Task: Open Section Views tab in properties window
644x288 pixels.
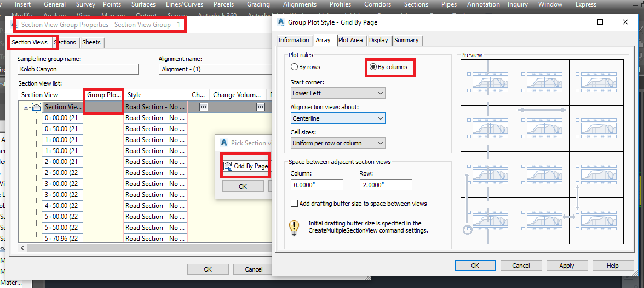Action: click(30, 42)
